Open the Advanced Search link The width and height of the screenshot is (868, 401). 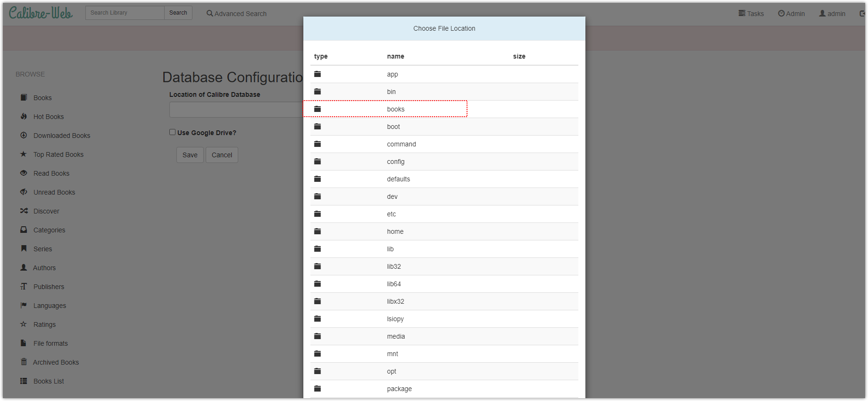[x=236, y=14]
